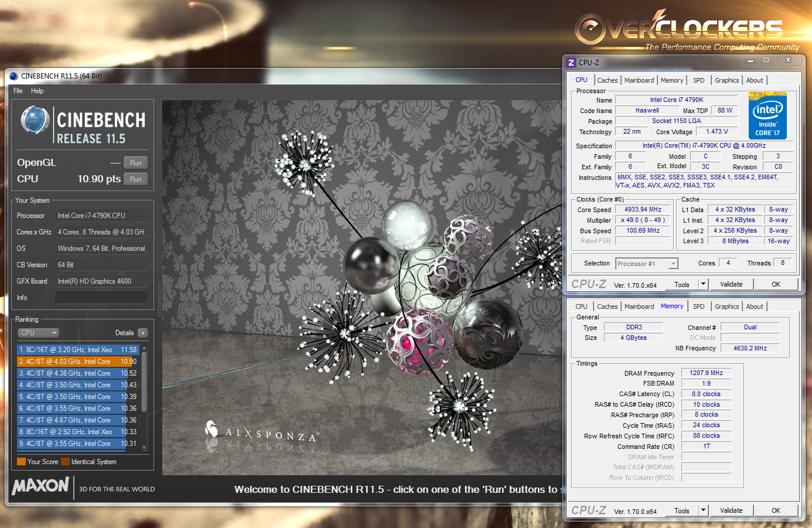Click the Your Score orange legend swatch
The width and height of the screenshot is (812, 528).
[x=21, y=462]
